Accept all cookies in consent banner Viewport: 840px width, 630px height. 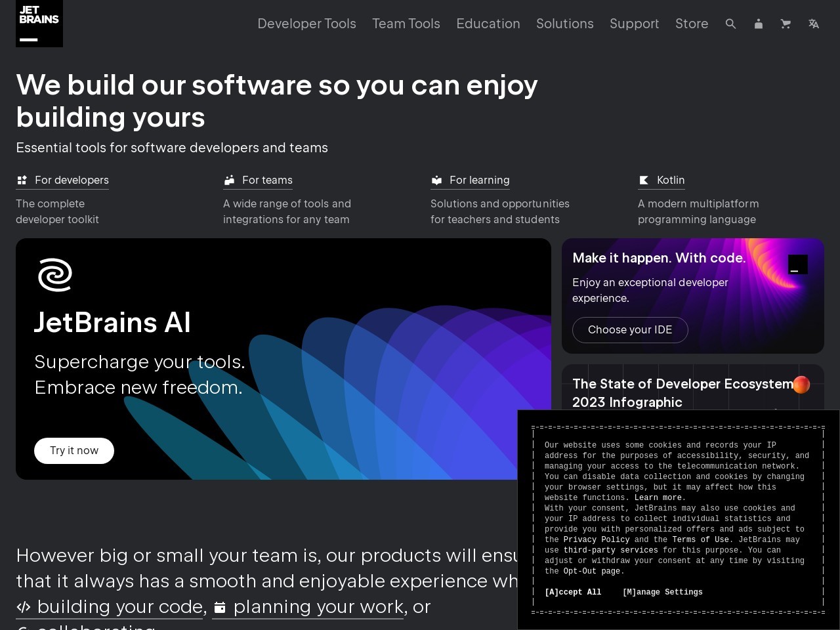pos(573,592)
